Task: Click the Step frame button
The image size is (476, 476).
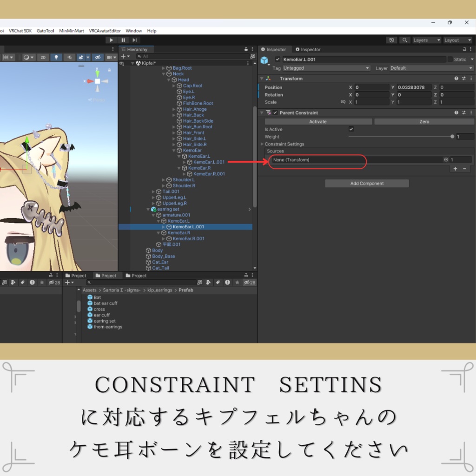Action: coord(134,40)
